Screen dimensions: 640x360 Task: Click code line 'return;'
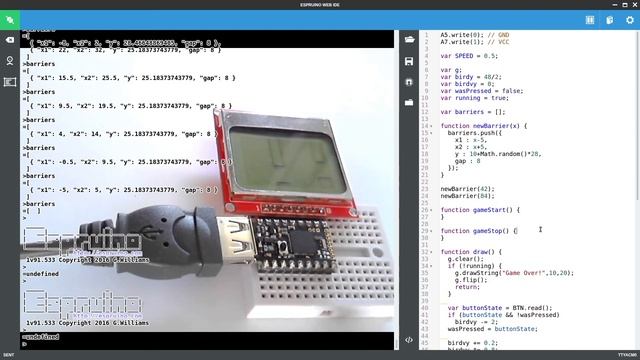(x=467, y=287)
